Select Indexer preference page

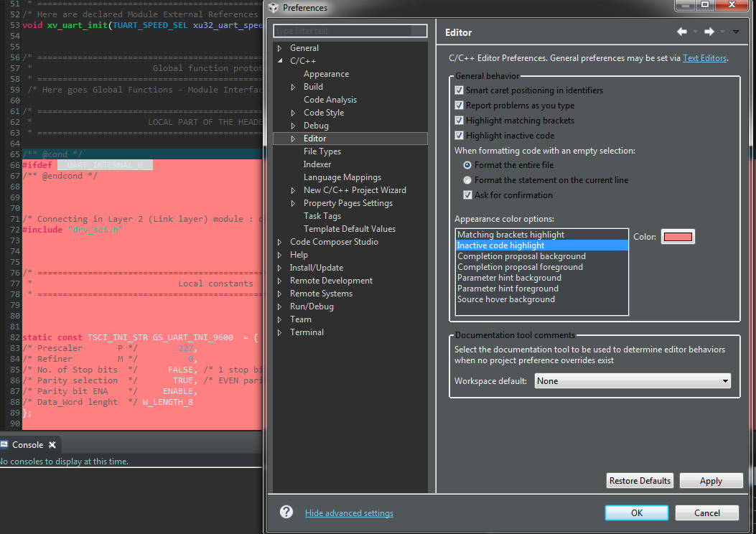(317, 164)
